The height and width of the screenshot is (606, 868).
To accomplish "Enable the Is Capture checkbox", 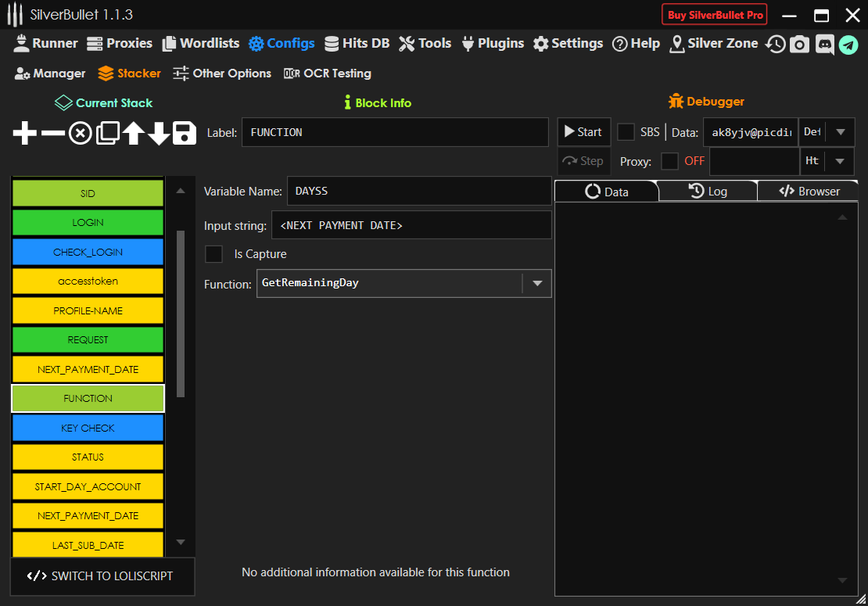I will [x=213, y=254].
